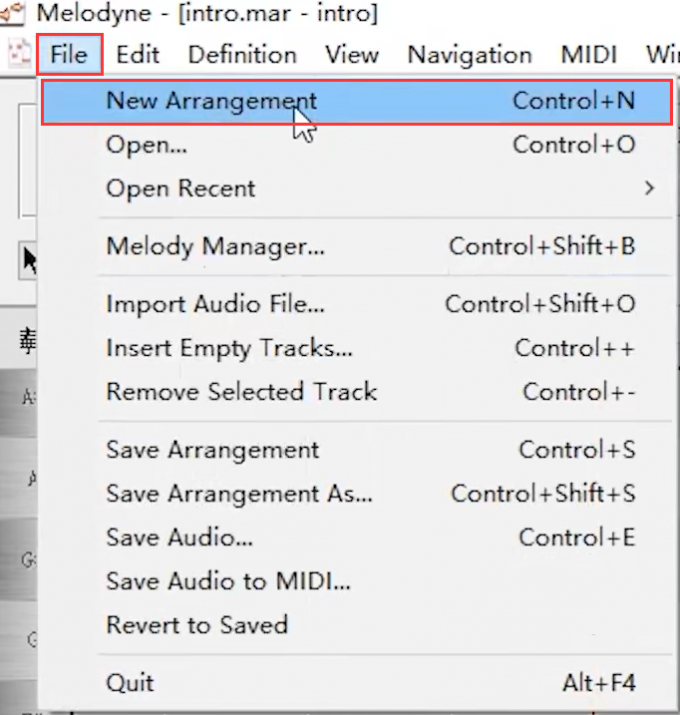
Task: Select Save Arrangement As...
Action: click(357, 494)
